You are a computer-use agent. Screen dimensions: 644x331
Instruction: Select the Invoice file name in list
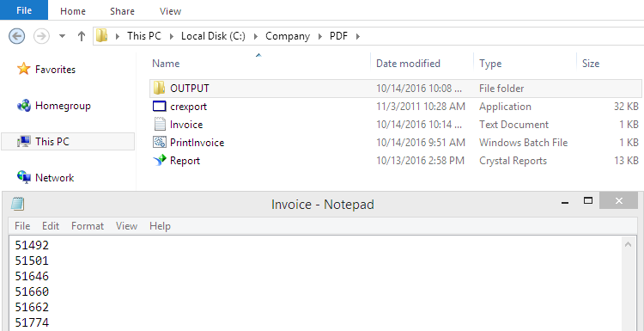[x=186, y=124]
